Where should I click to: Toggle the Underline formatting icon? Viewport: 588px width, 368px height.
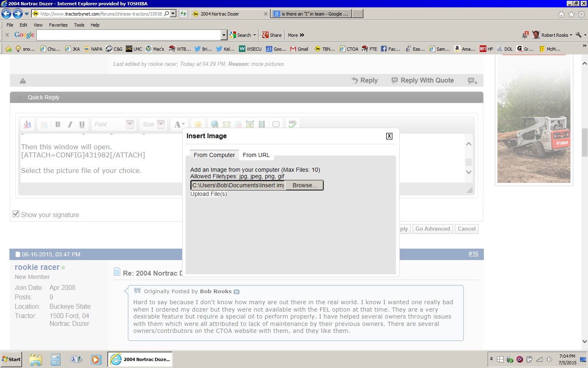82,124
